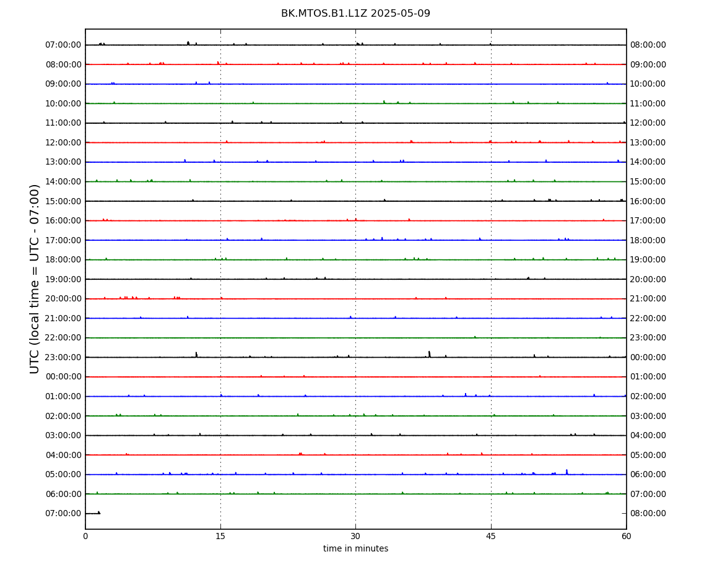The height and width of the screenshot is (588, 712).
Task: Select left-axis UTC label 01:00:00
Action: point(63,396)
